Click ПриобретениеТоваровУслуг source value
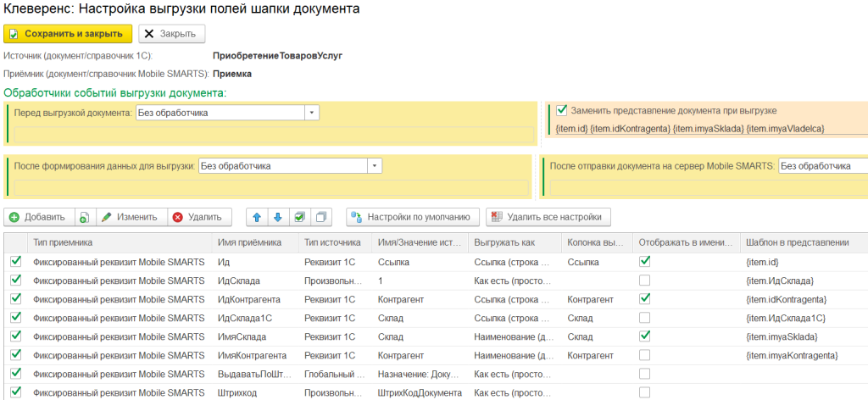868x400 pixels. point(277,56)
